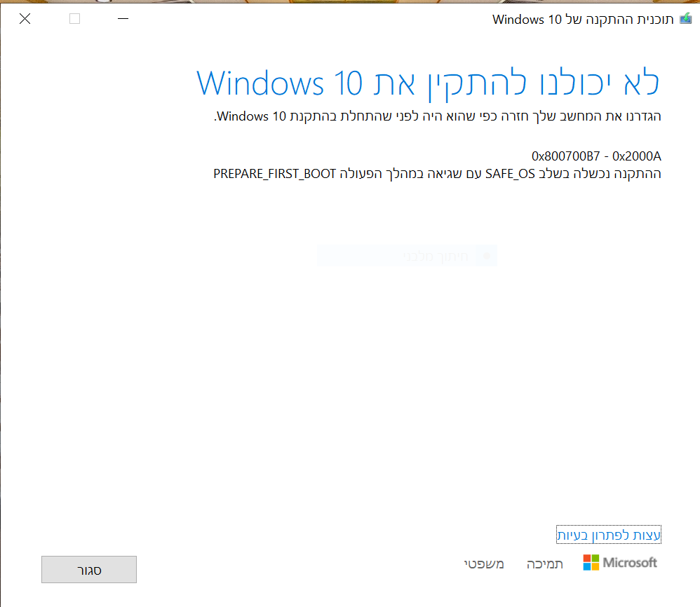
Task: Open the משפטי (Legal) link
Action: [x=484, y=564]
